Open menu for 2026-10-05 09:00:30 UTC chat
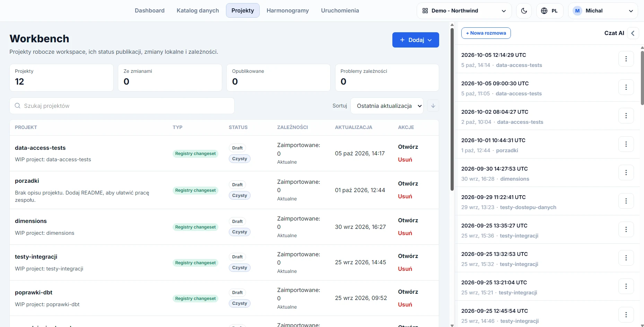 click(x=626, y=87)
